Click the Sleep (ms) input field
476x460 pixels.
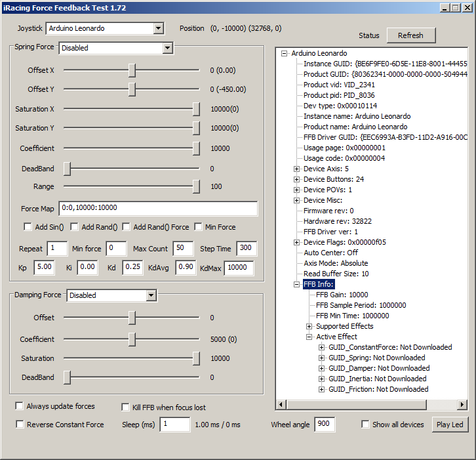[175, 424]
